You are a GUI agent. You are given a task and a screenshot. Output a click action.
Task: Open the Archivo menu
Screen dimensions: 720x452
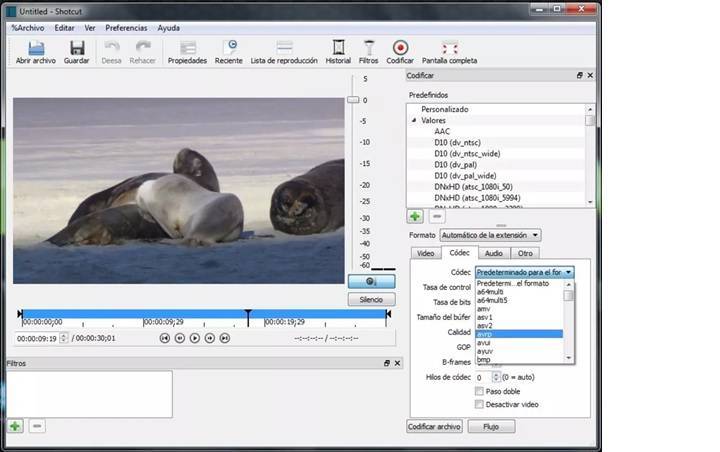click(28, 28)
